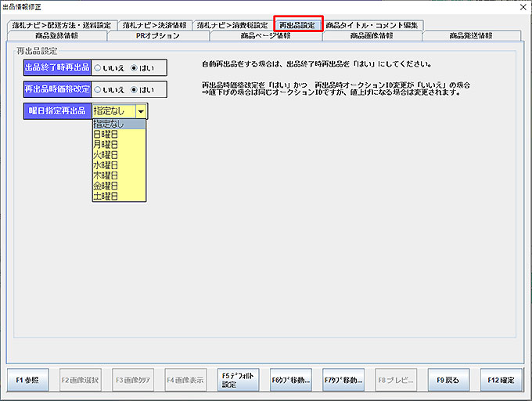Click F9 戻る to go back
This screenshot has height=401, width=532.
pos(448,380)
